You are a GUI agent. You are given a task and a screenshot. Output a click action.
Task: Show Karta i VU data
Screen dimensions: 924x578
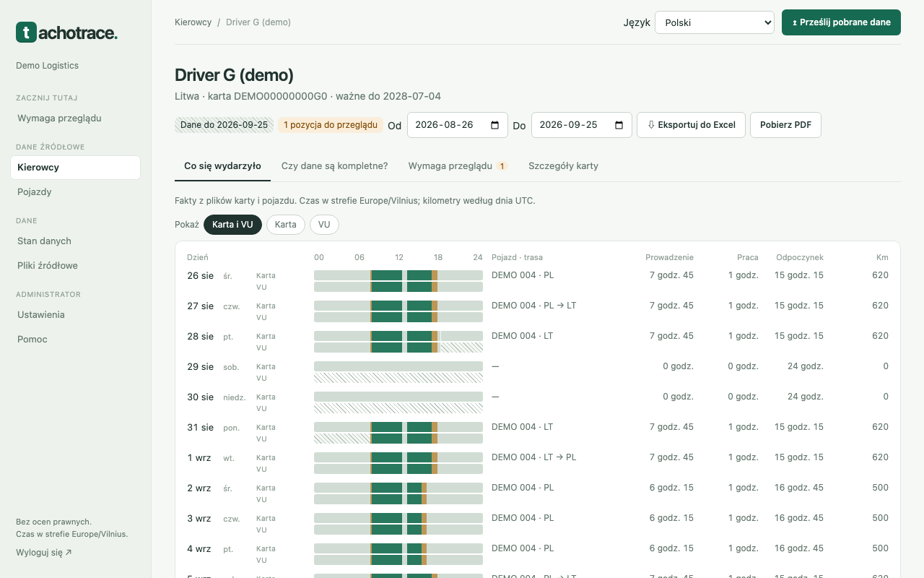(x=232, y=225)
